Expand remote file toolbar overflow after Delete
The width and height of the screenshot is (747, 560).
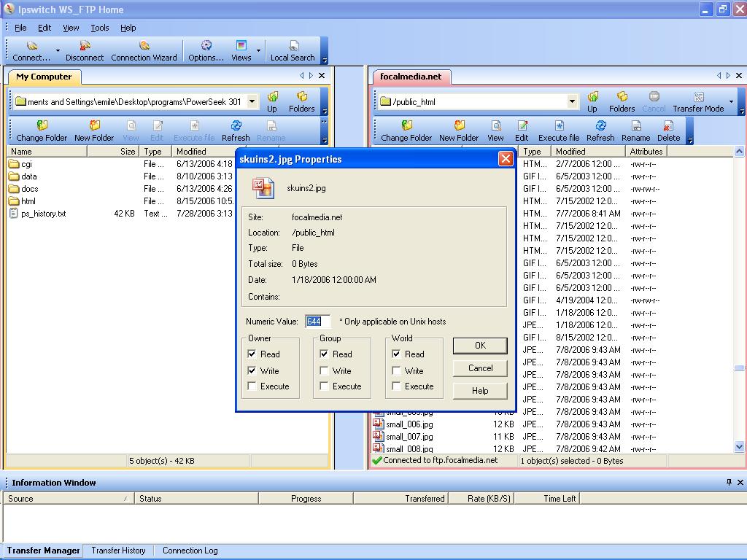pyautogui.click(x=690, y=140)
